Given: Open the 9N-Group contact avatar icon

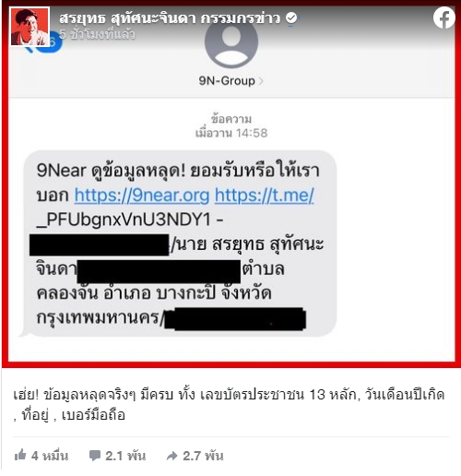Looking at the screenshot, I should coord(231,42).
